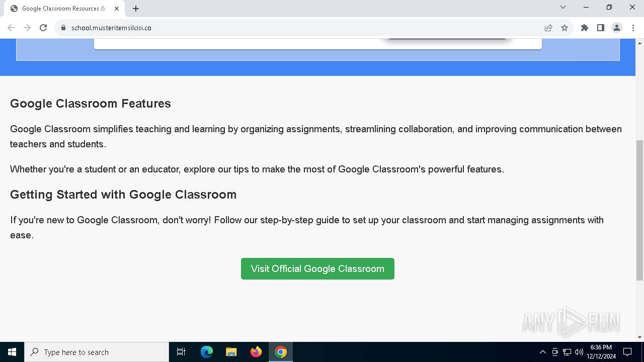Launch Microsoft Edge from taskbar
Image resolution: width=644 pixels, height=362 pixels.
pos(207,352)
